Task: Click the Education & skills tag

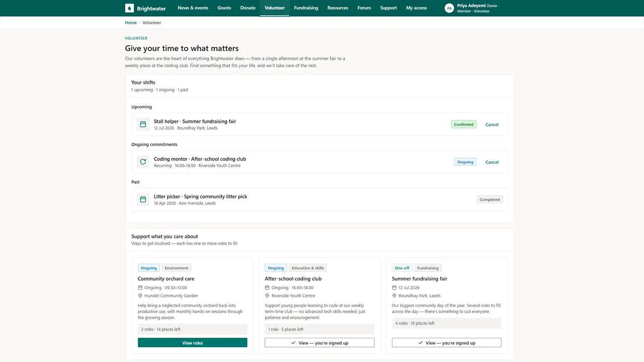Action: (x=308, y=268)
